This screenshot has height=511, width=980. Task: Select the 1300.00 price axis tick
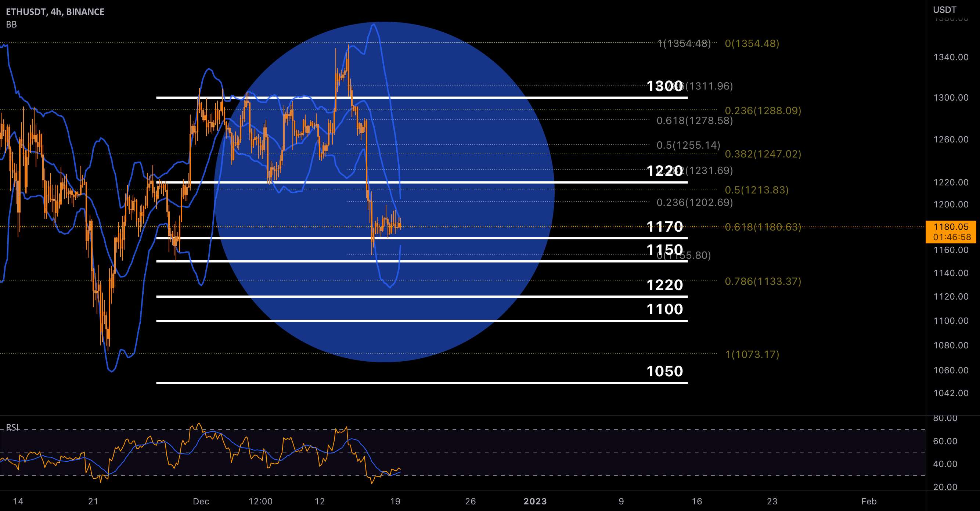coord(951,98)
